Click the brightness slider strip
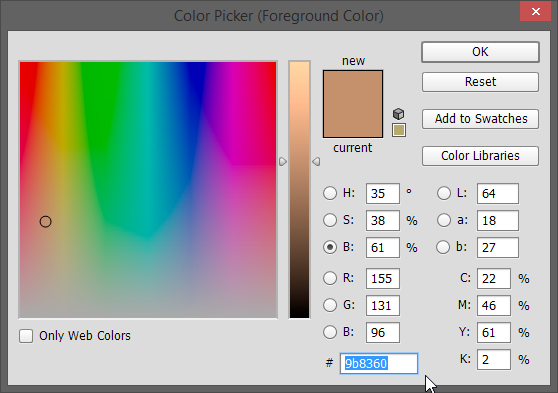This screenshot has height=393, width=558. click(x=299, y=190)
